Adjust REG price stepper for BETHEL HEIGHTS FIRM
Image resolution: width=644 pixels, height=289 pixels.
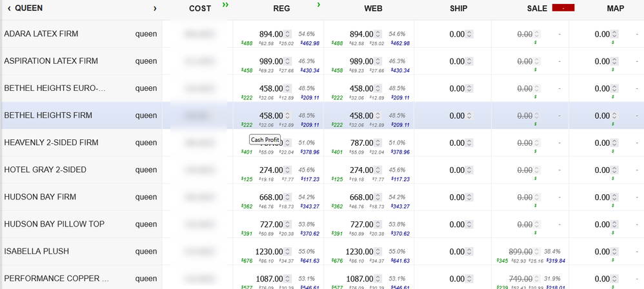click(x=288, y=115)
